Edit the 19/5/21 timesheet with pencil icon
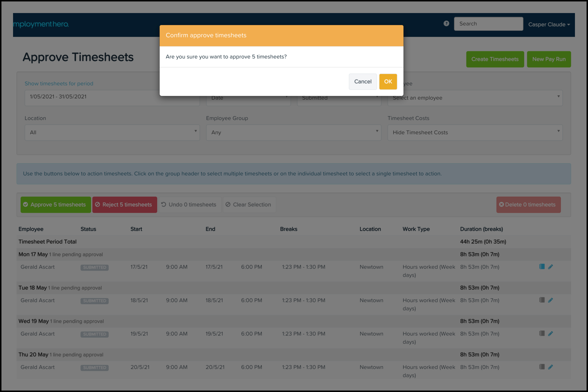Viewport: 588px width, 392px height. (x=550, y=334)
